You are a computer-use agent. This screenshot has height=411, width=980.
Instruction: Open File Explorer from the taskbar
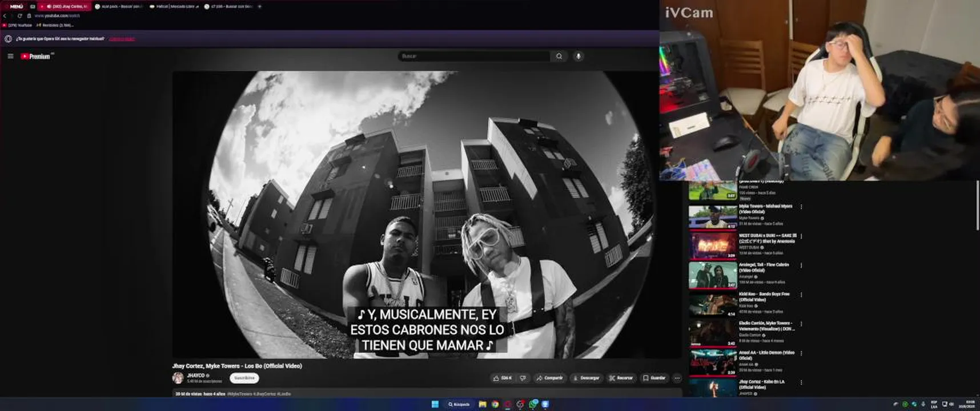[x=483, y=404]
